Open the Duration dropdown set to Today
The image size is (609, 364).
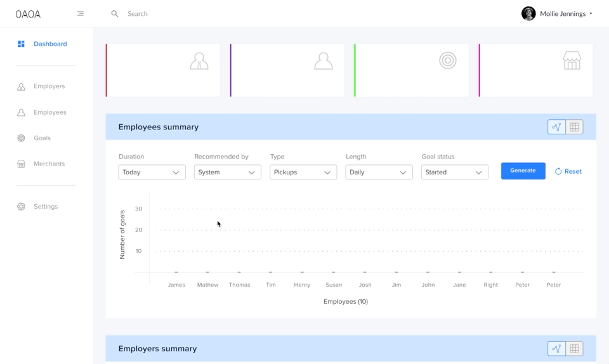(x=152, y=172)
